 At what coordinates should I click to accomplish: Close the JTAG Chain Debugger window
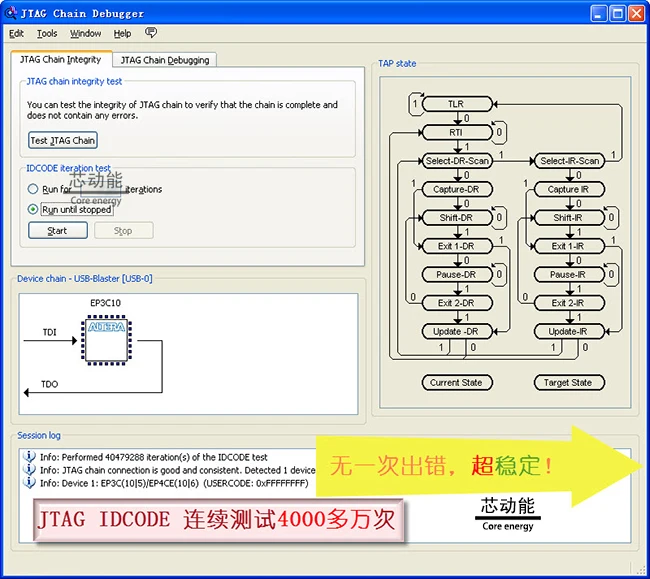point(636,13)
